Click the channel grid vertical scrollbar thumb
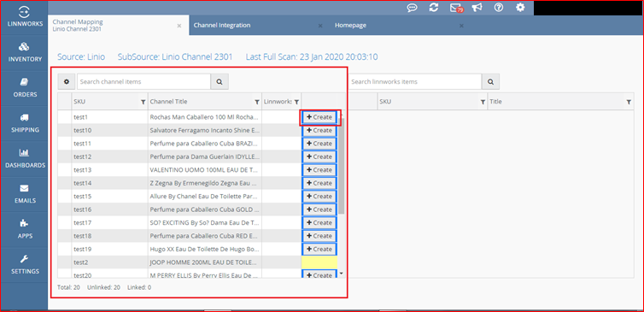This screenshot has width=644, height=312. (342, 165)
